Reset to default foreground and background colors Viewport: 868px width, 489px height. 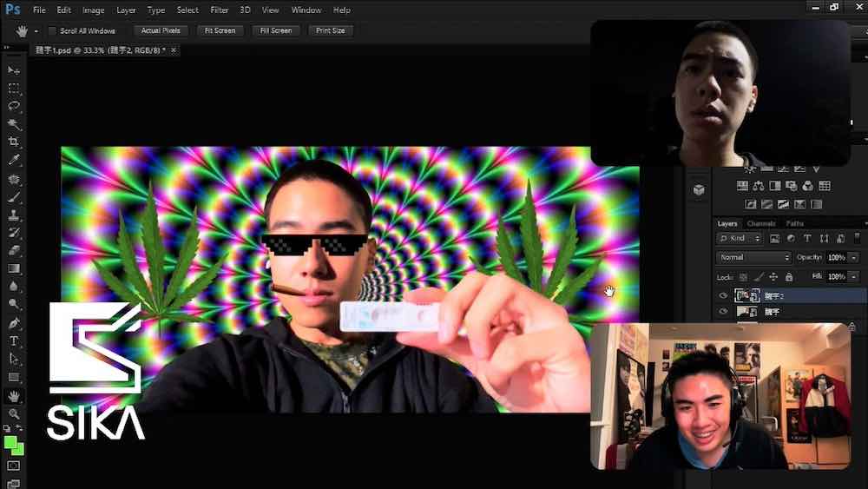pyautogui.click(x=7, y=429)
